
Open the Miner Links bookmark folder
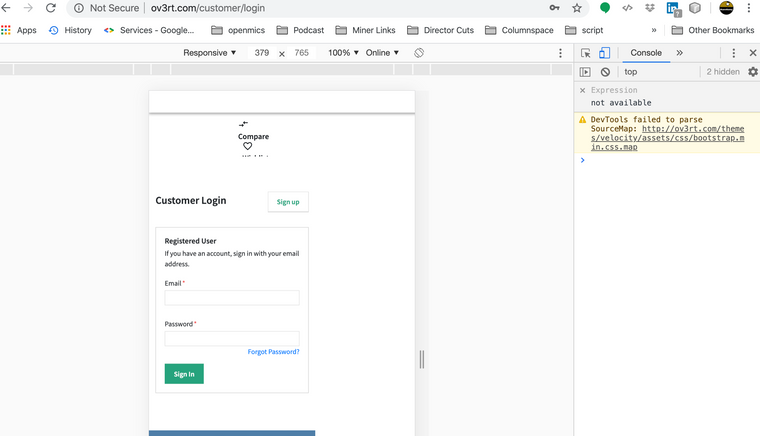[365, 30]
